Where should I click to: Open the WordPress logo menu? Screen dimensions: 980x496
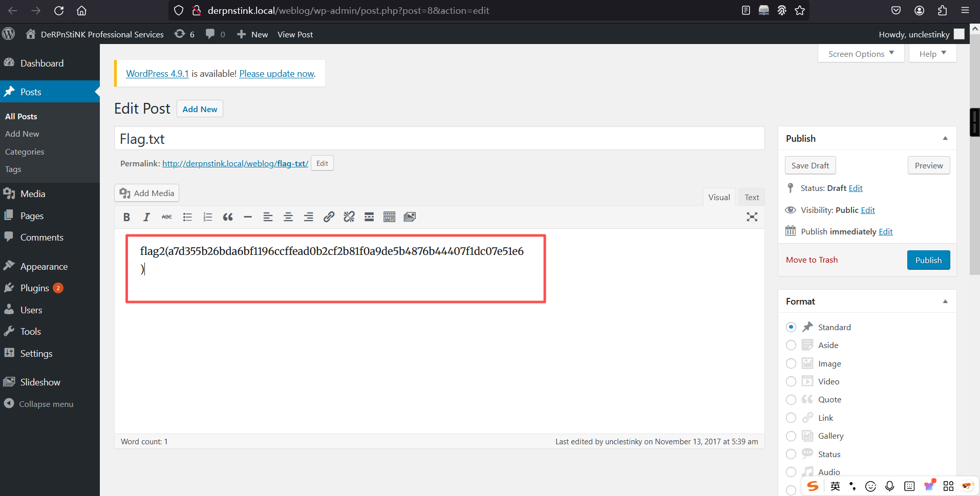[x=9, y=34]
